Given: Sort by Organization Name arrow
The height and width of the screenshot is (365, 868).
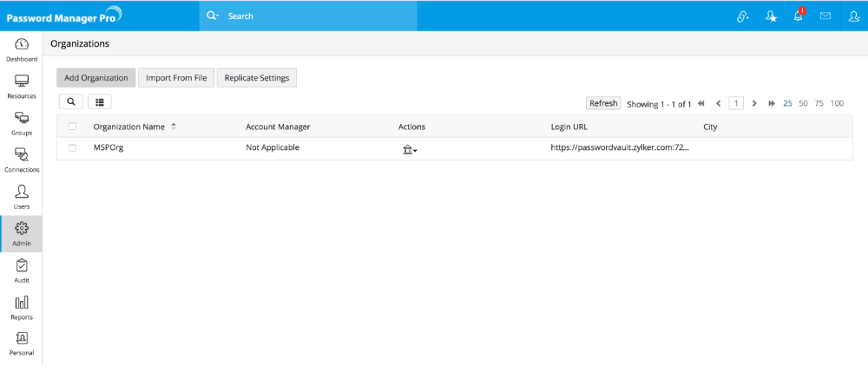Looking at the screenshot, I should [174, 127].
